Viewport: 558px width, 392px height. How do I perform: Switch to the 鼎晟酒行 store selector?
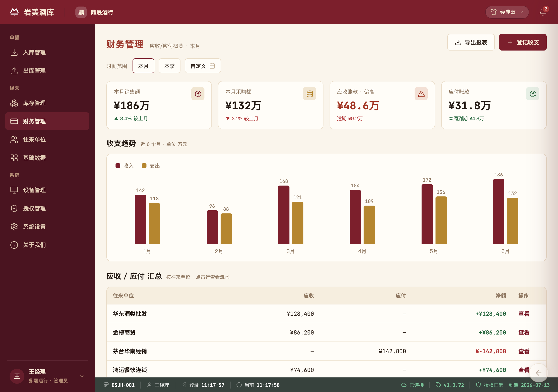[95, 12]
